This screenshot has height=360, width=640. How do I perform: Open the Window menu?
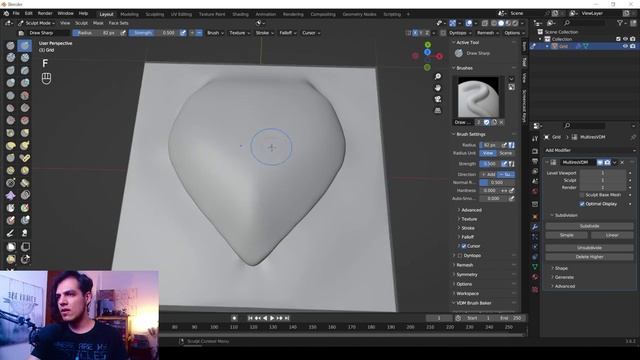65,13
